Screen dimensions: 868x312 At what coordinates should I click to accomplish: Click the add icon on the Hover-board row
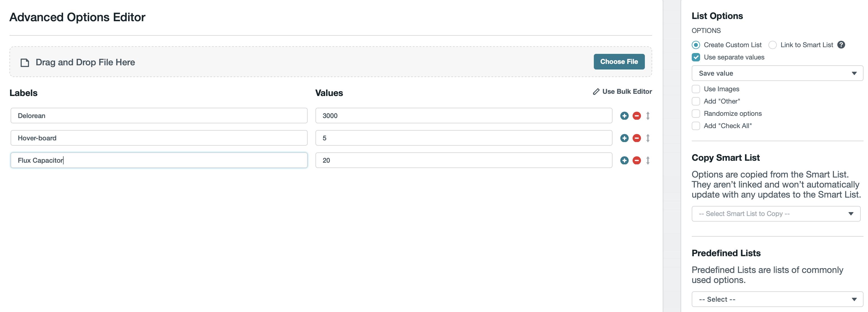click(x=625, y=138)
